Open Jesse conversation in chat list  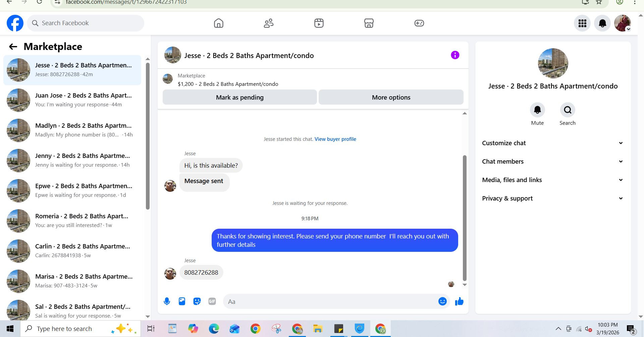pyautogui.click(x=72, y=70)
